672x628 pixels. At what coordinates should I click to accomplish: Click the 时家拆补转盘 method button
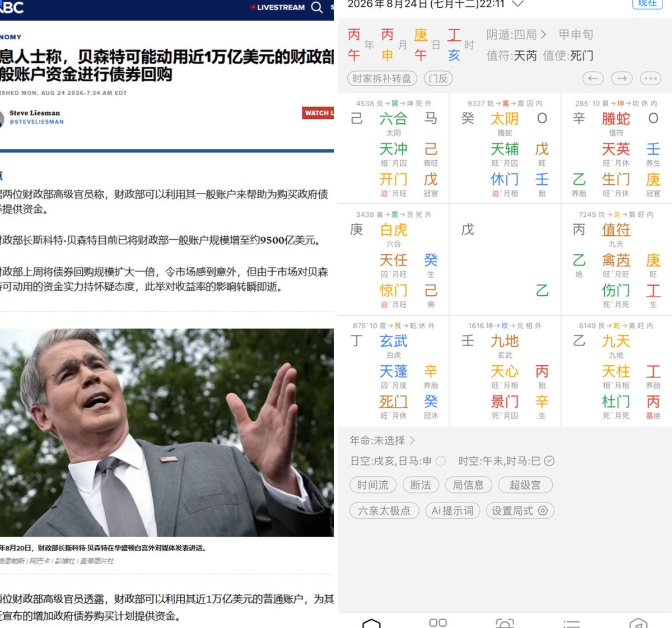click(x=382, y=79)
